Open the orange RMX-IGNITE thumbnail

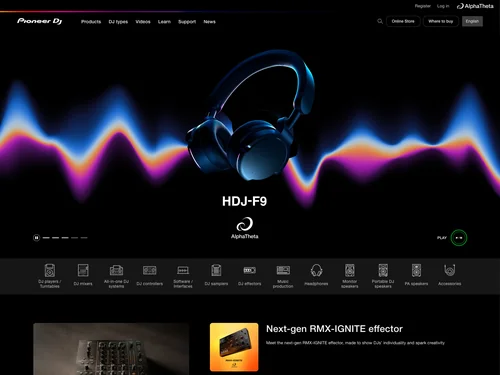[234, 347]
